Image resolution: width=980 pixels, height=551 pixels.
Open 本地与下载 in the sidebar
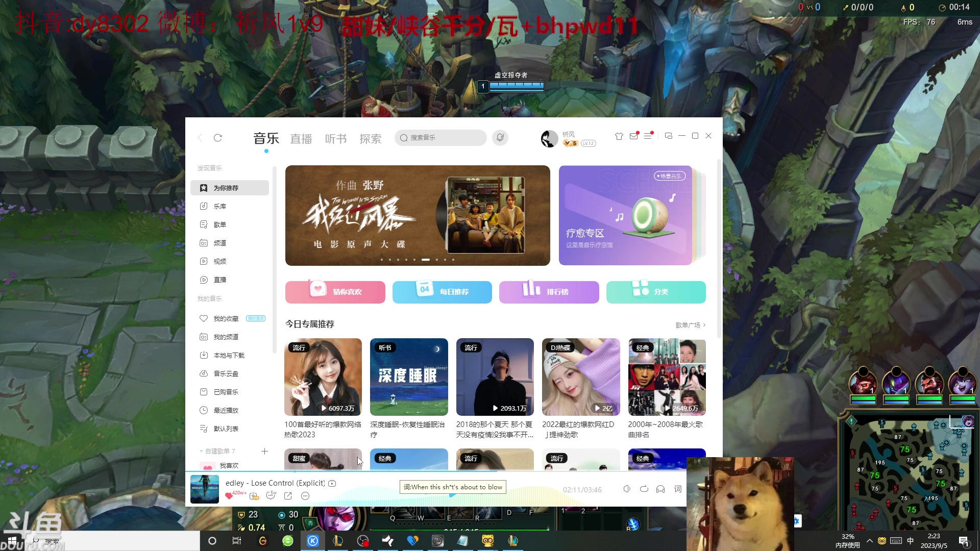point(230,355)
